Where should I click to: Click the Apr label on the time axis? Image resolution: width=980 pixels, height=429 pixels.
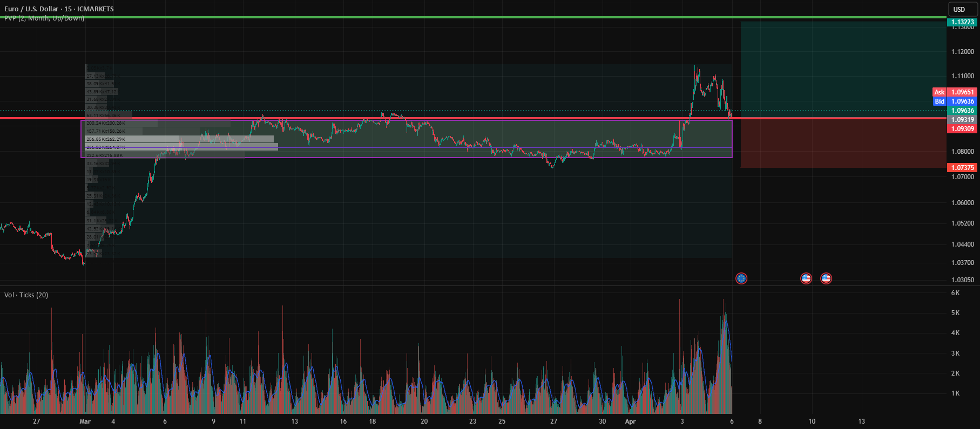(630, 421)
